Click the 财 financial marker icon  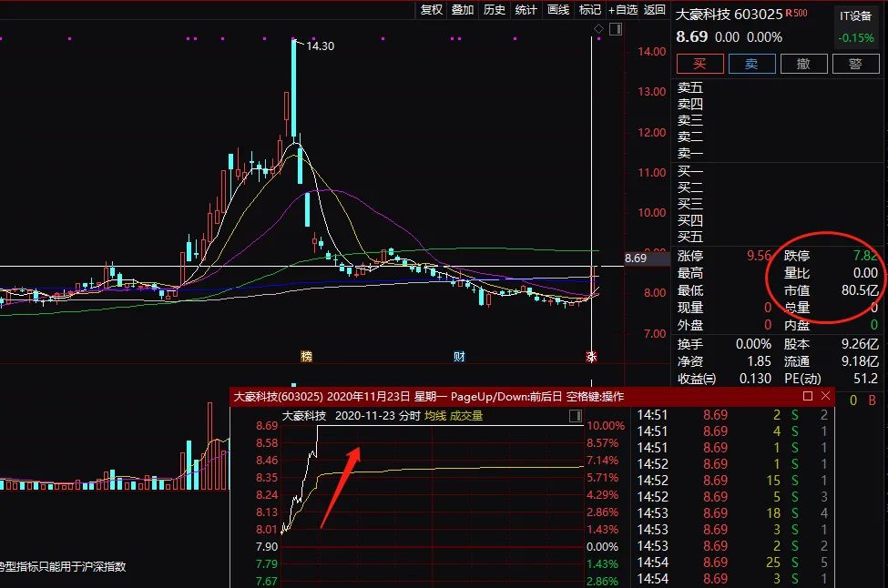459,355
